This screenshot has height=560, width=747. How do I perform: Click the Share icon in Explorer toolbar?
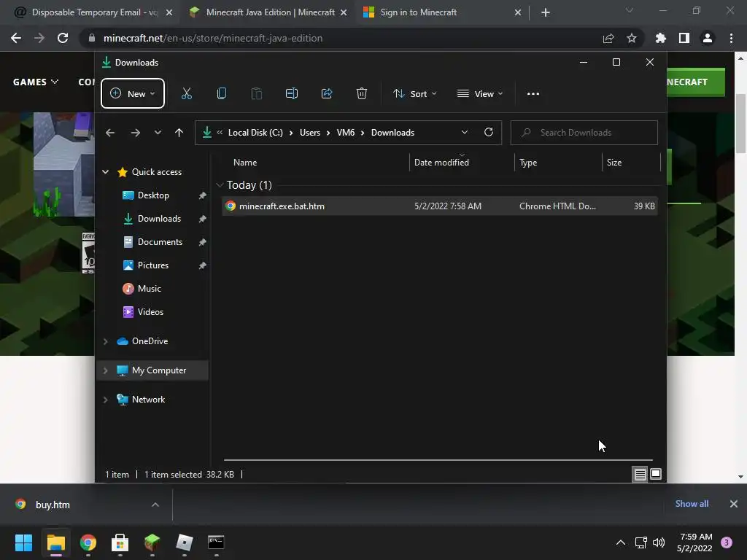click(327, 94)
